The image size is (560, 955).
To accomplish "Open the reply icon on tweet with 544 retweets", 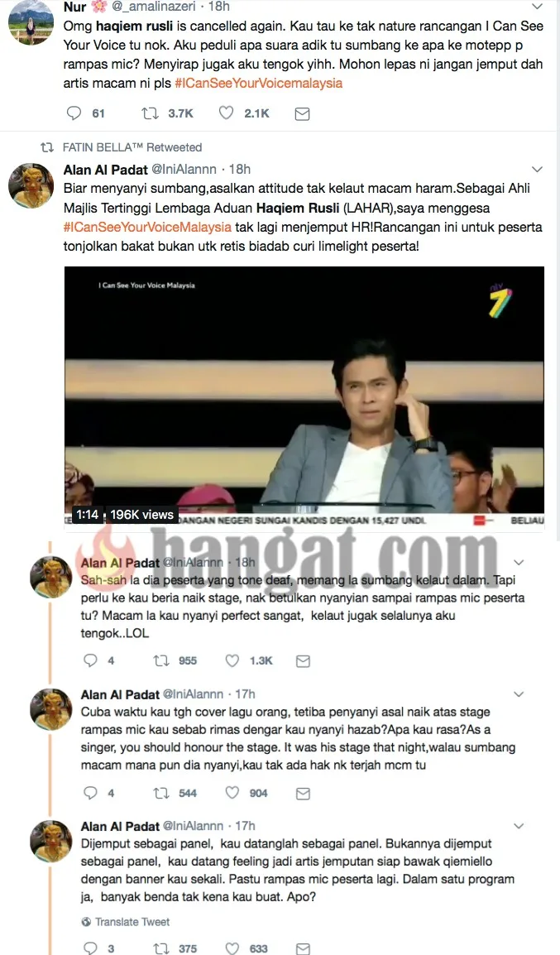I will pos(90,792).
